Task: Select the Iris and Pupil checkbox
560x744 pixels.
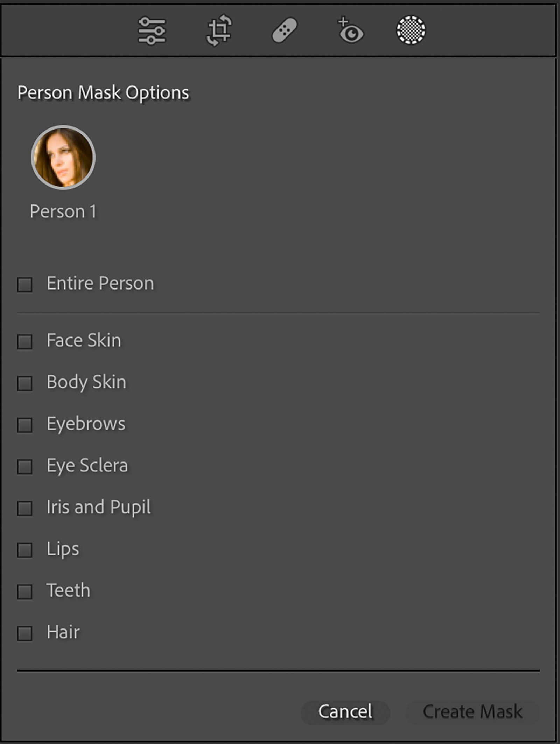Action: (25, 508)
